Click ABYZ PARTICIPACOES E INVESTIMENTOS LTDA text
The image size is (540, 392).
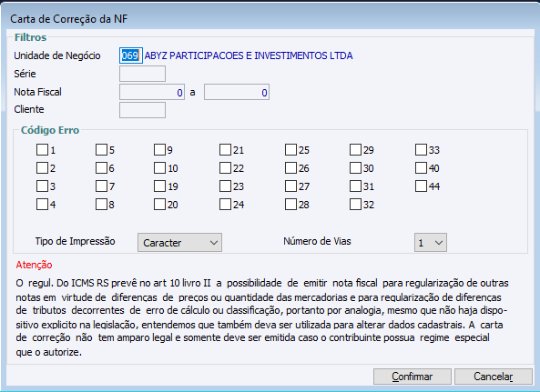tap(249, 55)
